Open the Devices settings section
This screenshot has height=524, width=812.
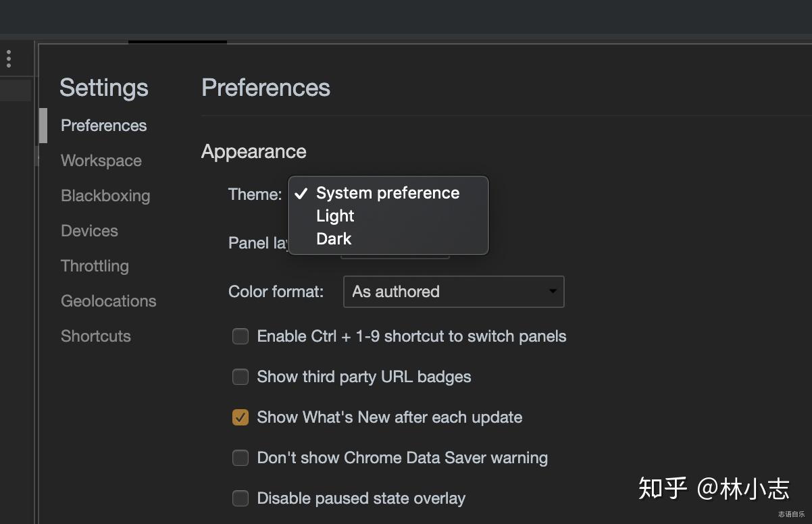click(x=89, y=230)
